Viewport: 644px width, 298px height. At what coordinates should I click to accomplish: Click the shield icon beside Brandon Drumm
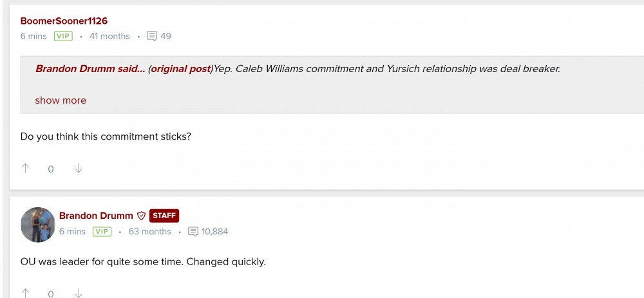[141, 216]
